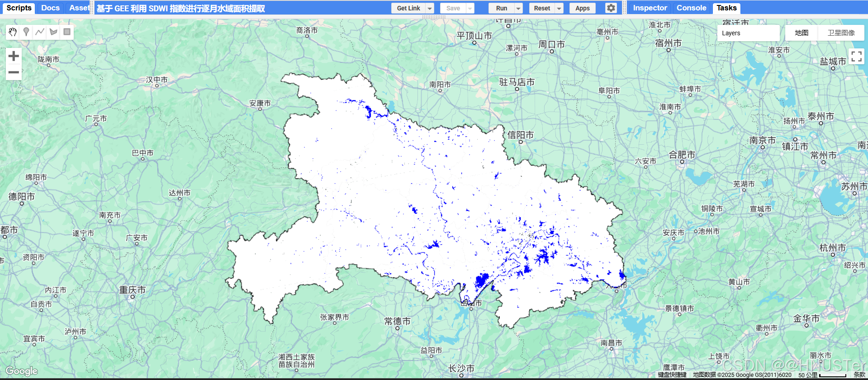Click the 安康市 city label
Viewport: 868px width, 380px height.
[260, 103]
